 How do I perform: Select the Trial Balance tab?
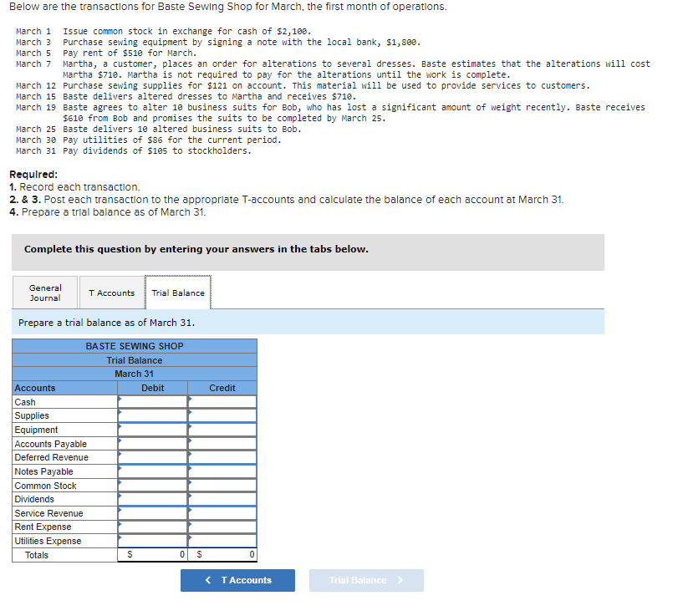click(178, 292)
